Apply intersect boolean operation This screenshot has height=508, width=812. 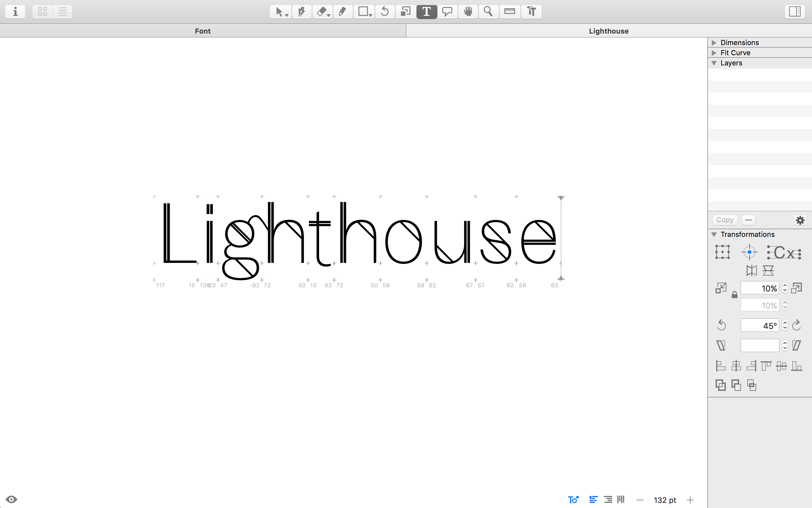752,385
